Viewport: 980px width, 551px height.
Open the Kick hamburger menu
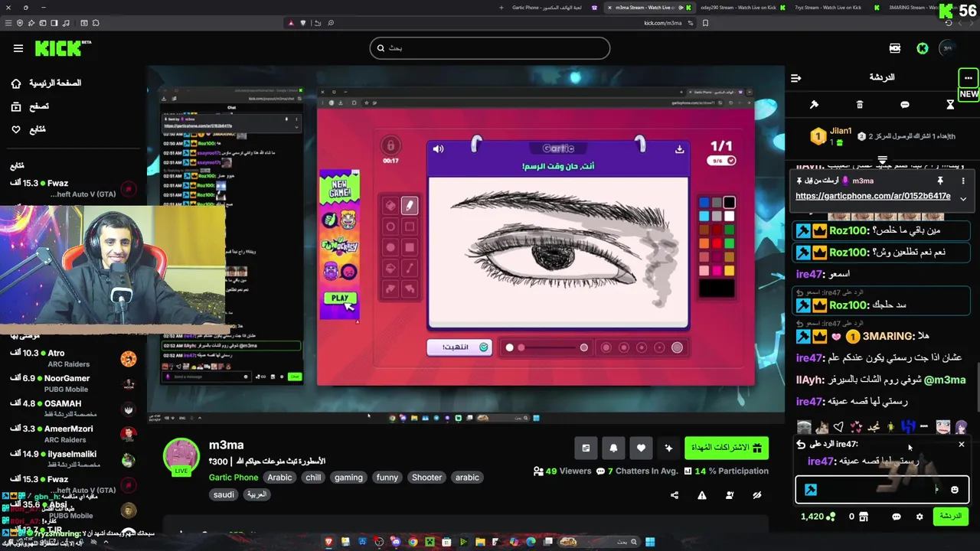18,48
